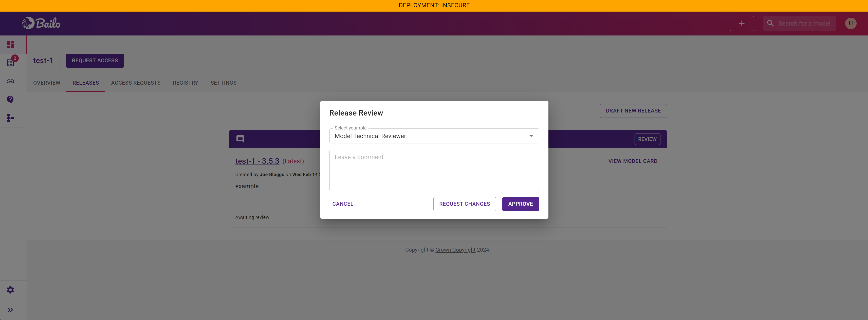Open the user avatar menu labelled U
This screenshot has width=868, height=320.
click(851, 23)
